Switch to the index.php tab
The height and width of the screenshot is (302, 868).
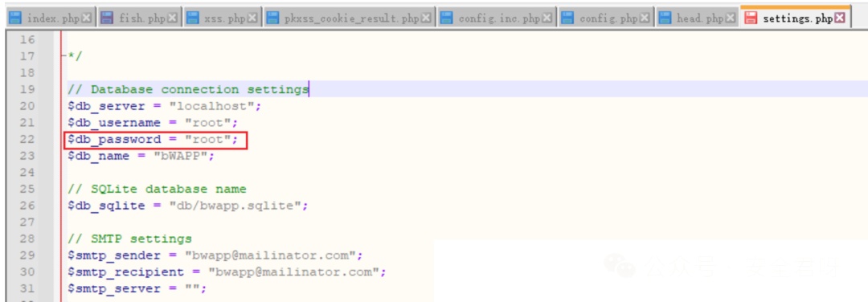pyautogui.click(x=48, y=18)
